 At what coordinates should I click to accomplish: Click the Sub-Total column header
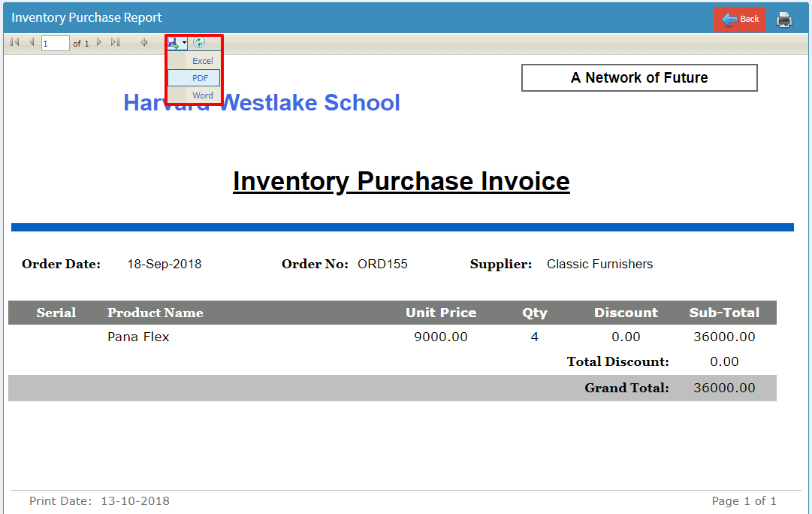click(724, 313)
